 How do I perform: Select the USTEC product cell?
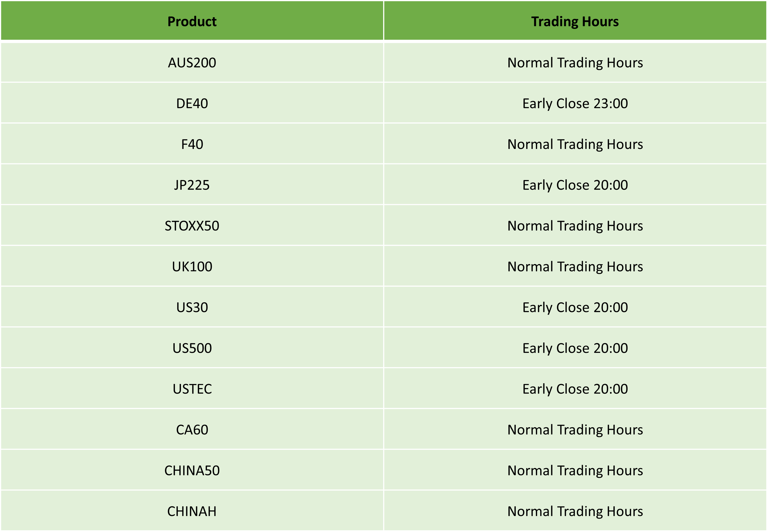coord(192,389)
